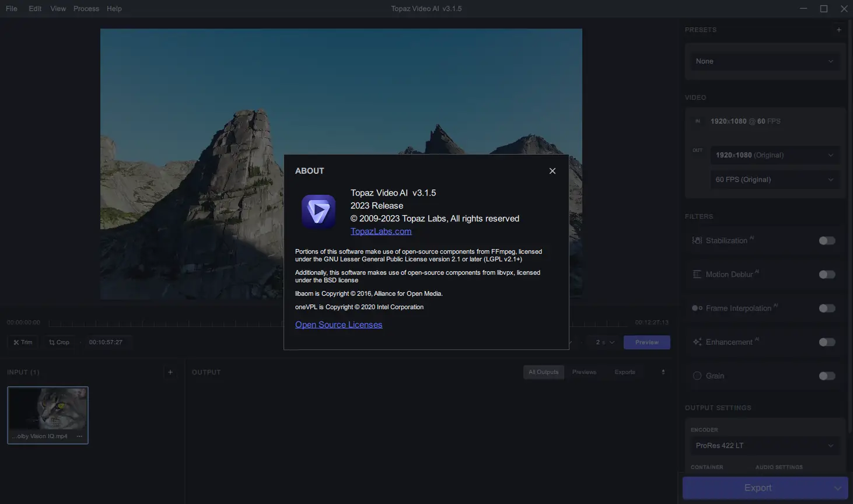Image resolution: width=853 pixels, height=504 pixels.
Task: Expand the Export options arrow
Action: [838, 488]
